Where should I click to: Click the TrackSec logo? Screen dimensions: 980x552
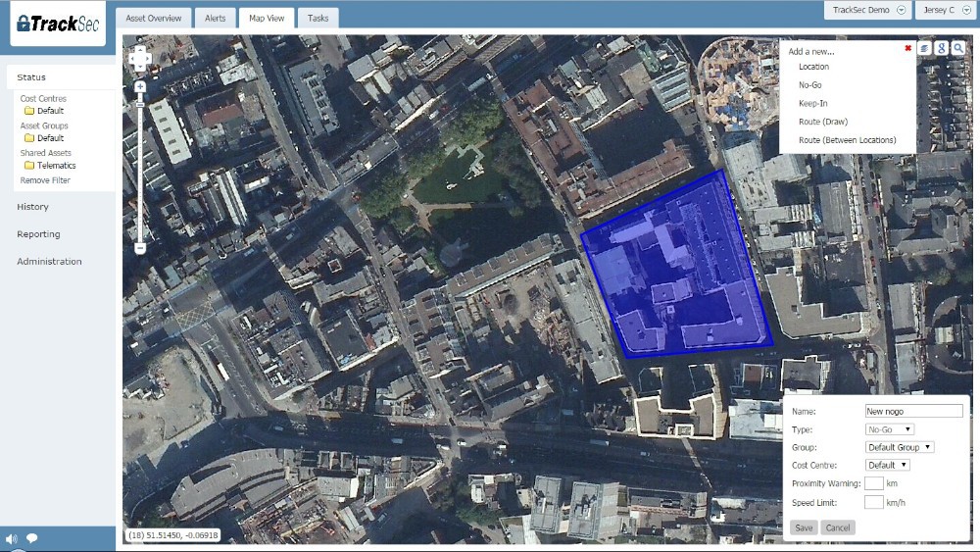[58, 24]
